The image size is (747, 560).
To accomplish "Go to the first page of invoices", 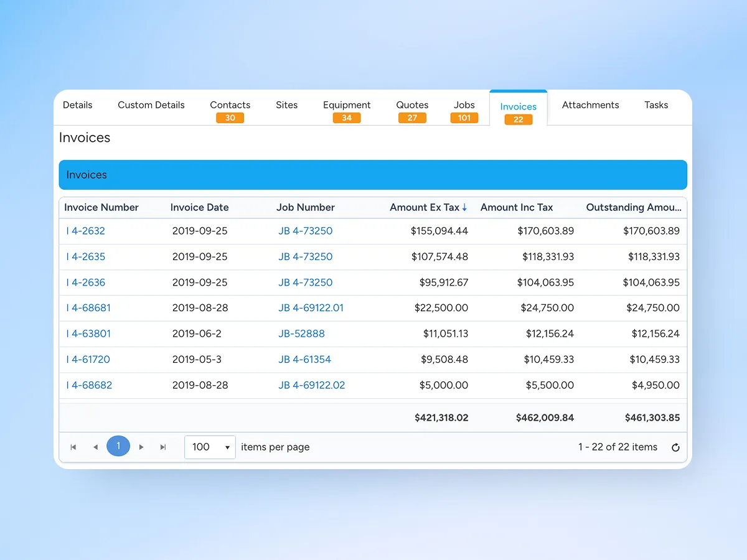I will [x=73, y=447].
